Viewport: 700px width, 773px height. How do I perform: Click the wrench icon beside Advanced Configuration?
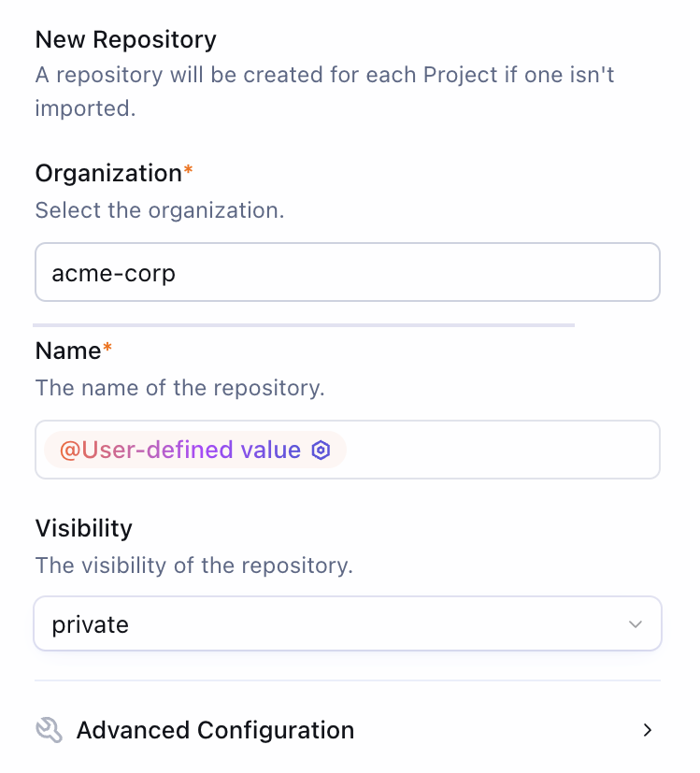(50, 730)
